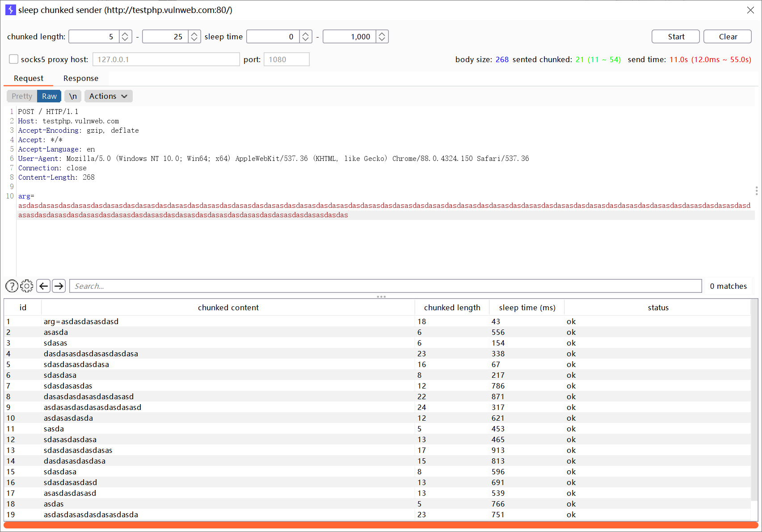Open the editor's three-dot side menu
Screen dimensions: 762x532
tap(756, 191)
